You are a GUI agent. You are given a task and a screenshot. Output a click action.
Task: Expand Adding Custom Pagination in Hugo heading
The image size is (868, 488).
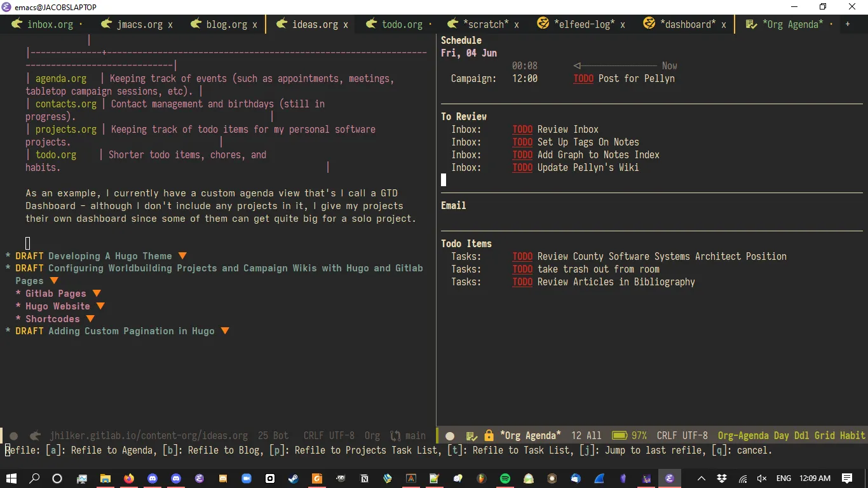coord(224,331)
